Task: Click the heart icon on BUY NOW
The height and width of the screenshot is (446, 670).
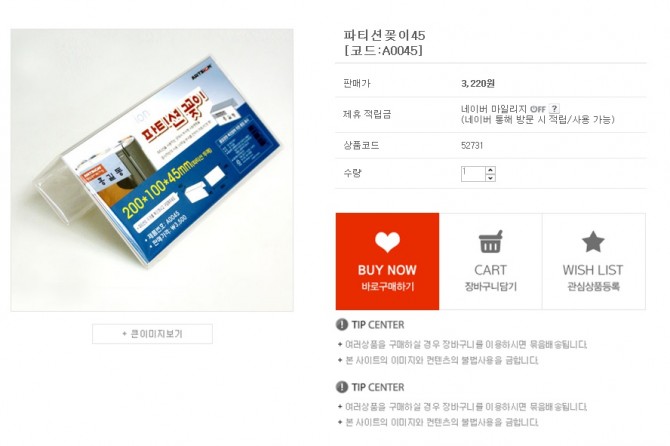Action: [387, 242]
